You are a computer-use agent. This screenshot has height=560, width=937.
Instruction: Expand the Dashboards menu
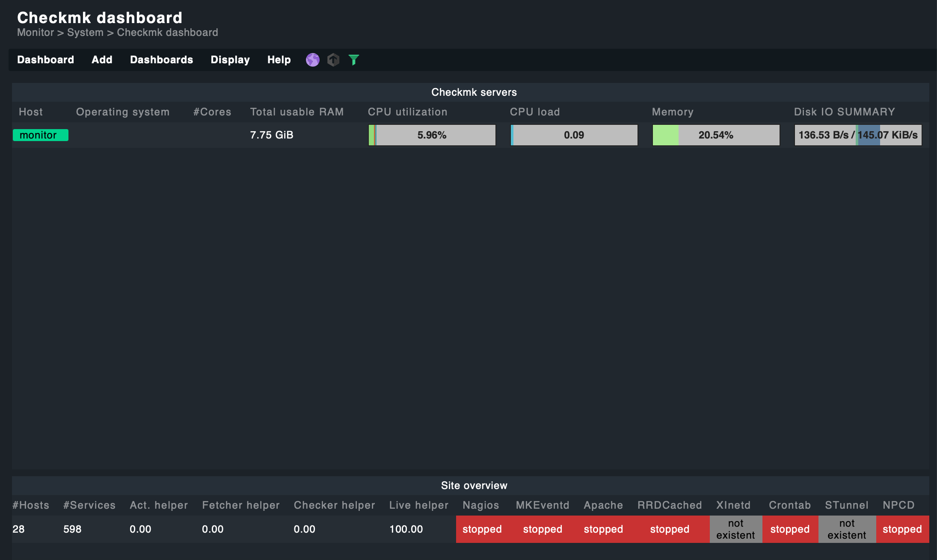click(161, 60)
